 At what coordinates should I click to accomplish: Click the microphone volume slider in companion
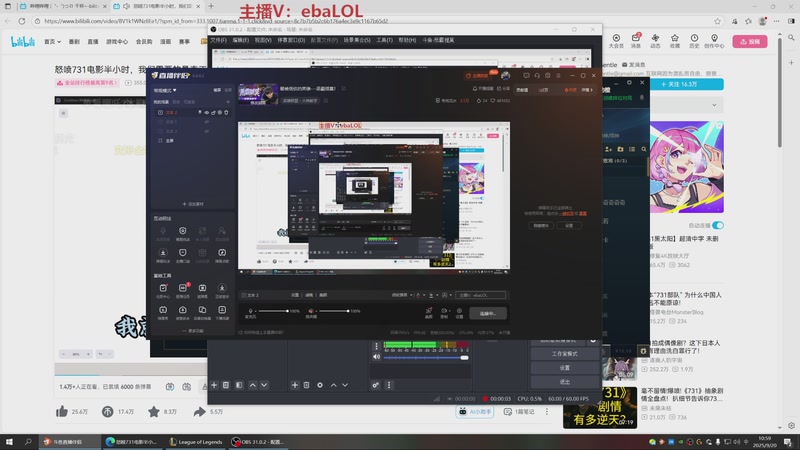coord(273,311)
